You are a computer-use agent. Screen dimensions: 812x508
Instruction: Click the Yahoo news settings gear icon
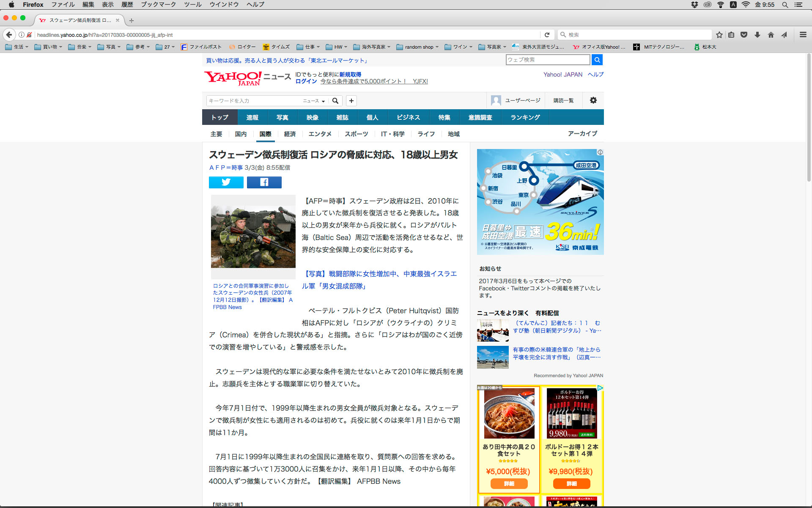pos(593,100)
